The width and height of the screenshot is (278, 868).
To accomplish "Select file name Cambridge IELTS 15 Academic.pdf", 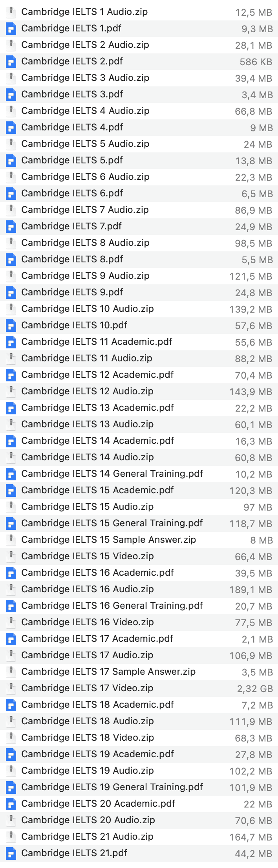I will click(x=98, y=490).
